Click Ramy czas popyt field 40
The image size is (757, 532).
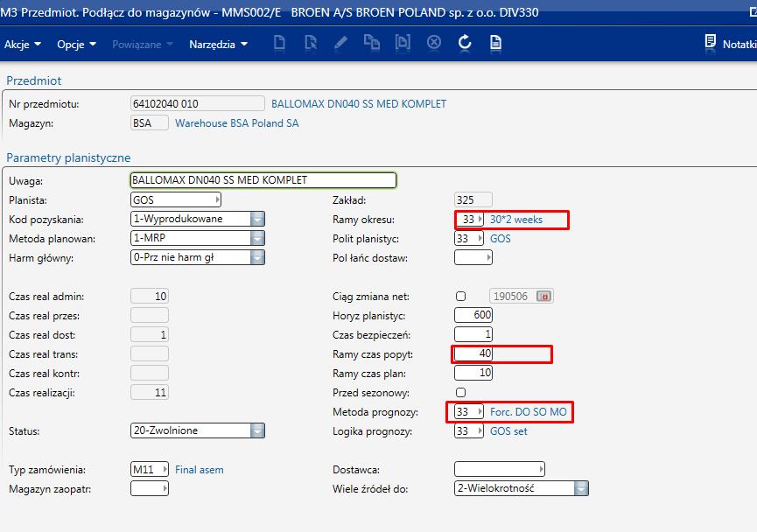point(473,353)
